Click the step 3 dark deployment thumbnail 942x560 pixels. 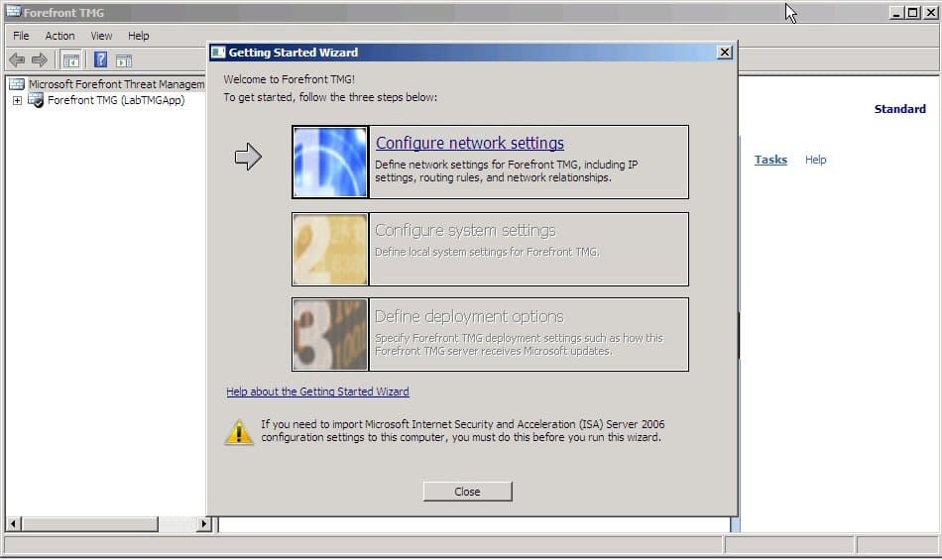(x=330, y=334)
